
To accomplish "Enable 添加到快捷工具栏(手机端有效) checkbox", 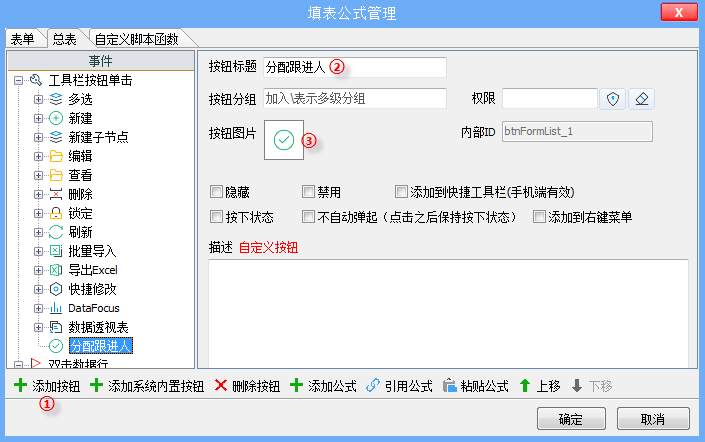I will pos(401,192).
